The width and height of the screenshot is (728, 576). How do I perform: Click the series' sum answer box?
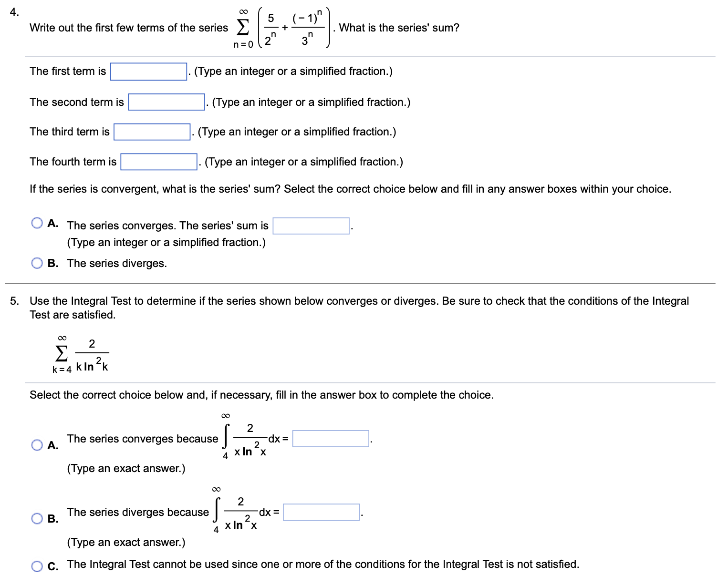click(x=311, y=225)
